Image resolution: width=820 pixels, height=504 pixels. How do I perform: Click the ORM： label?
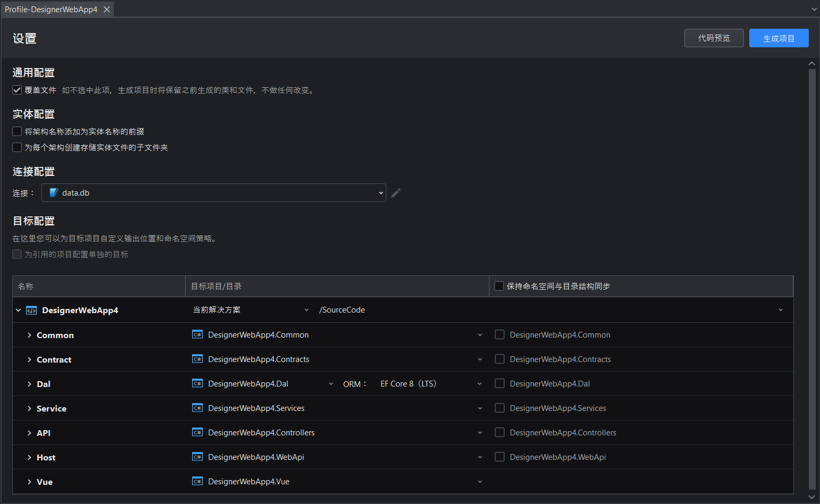point(355,384)
